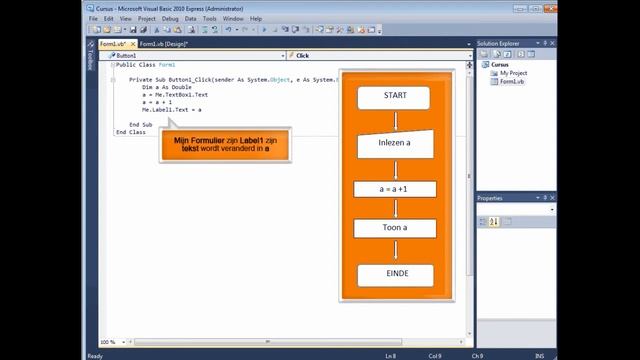The width and height of the screenshot is (640, 360).
Task: Click the Uncomment lines icon
Action: (215, 30)
